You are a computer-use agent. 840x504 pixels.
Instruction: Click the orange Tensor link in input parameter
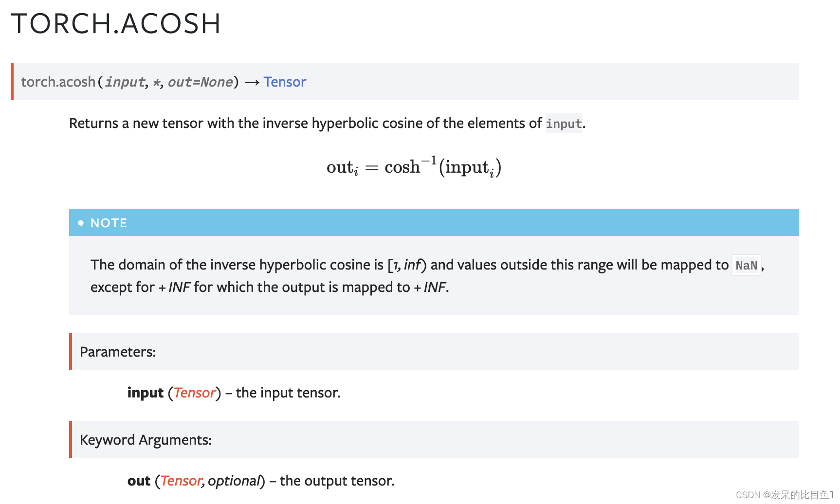pos(195,393)
